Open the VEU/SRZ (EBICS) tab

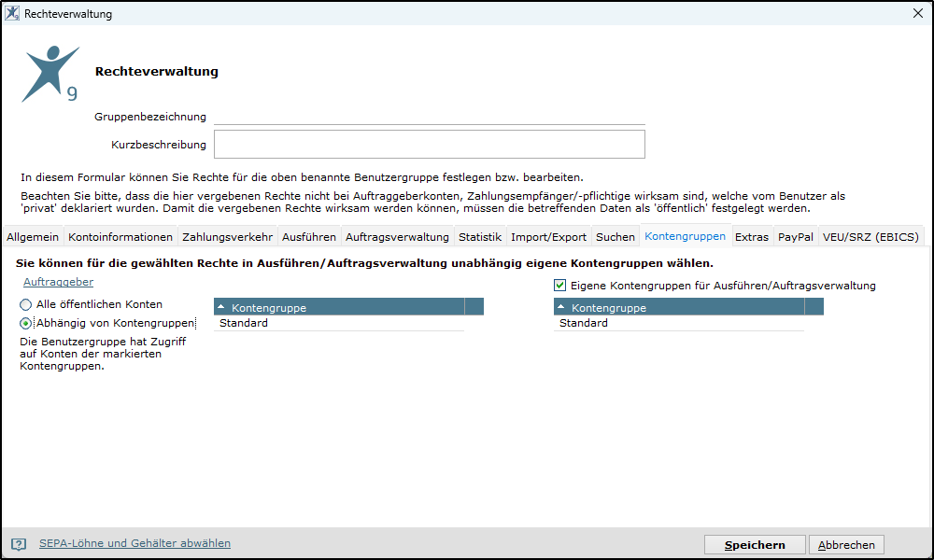click(870, 237)
